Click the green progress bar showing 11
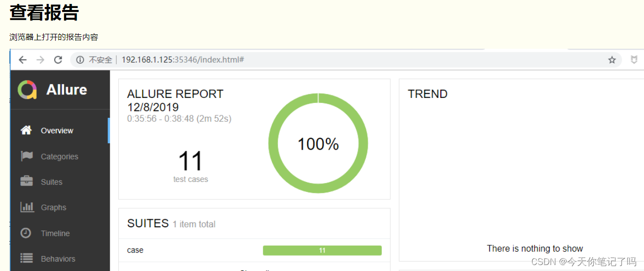This screenshot has width=644, height=271. [322, 251]
